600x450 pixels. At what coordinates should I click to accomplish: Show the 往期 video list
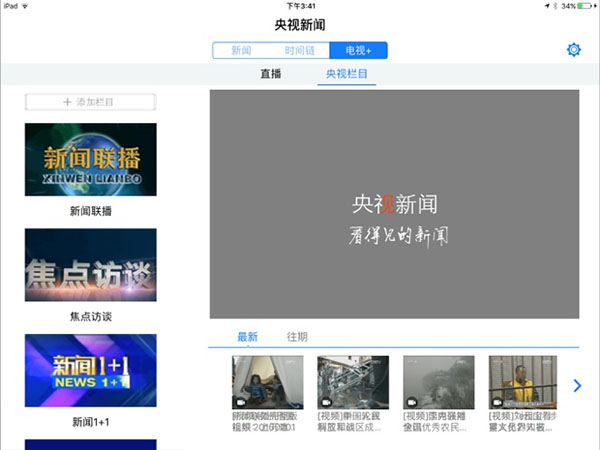point(297,337)
